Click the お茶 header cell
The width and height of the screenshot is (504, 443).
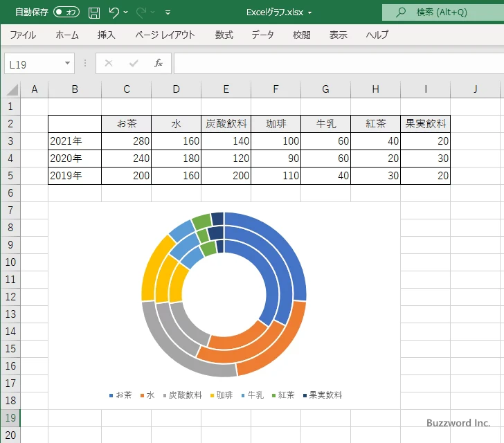[126, 124]
